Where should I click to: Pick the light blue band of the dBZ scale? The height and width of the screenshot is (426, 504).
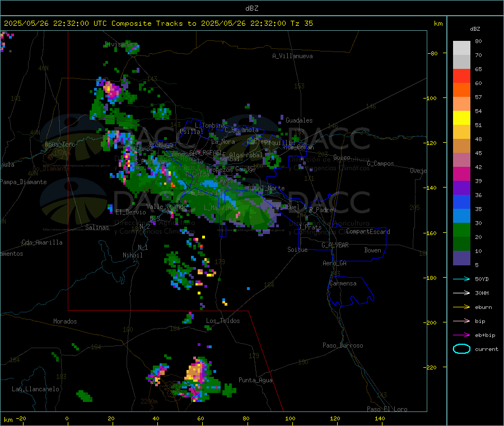point(461,216)
